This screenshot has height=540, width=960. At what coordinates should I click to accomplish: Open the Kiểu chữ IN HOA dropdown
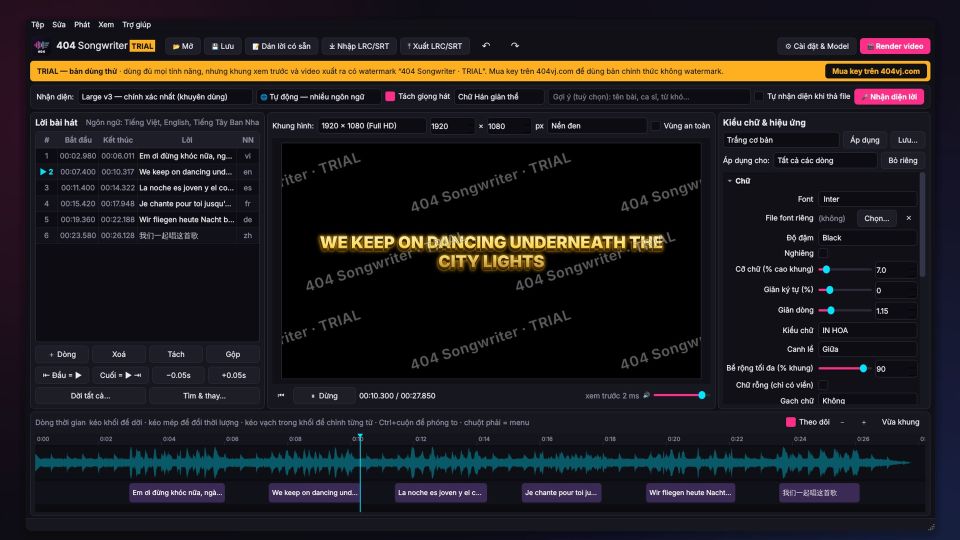(x=868, y=330)
